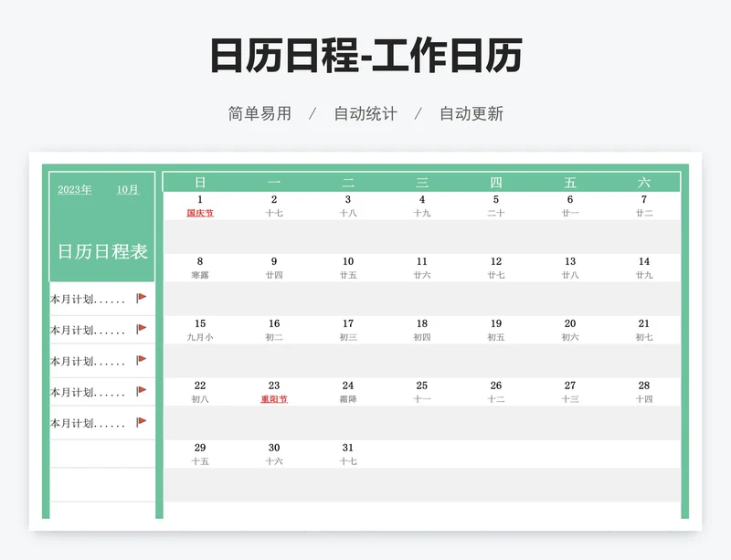Click the 三 Wednesday column header
Screen dimensions: 731x560
point(422,183)
